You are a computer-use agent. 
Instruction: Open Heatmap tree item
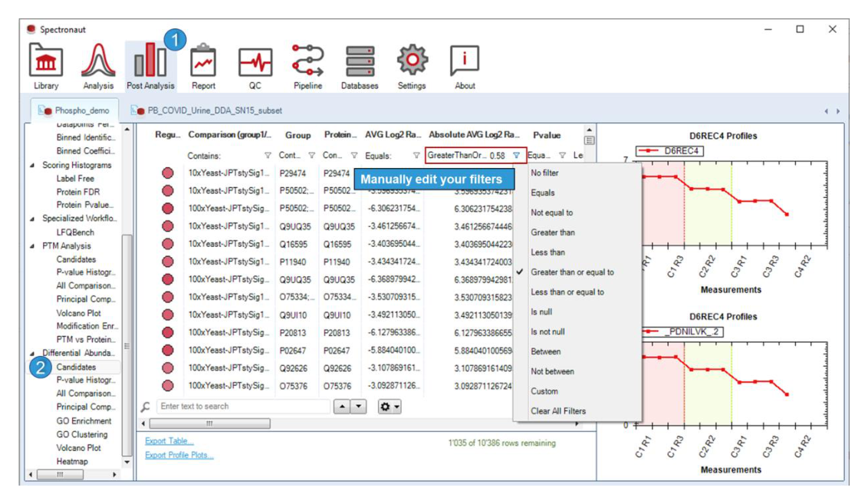pyautogui.click(x=72, y=461)
